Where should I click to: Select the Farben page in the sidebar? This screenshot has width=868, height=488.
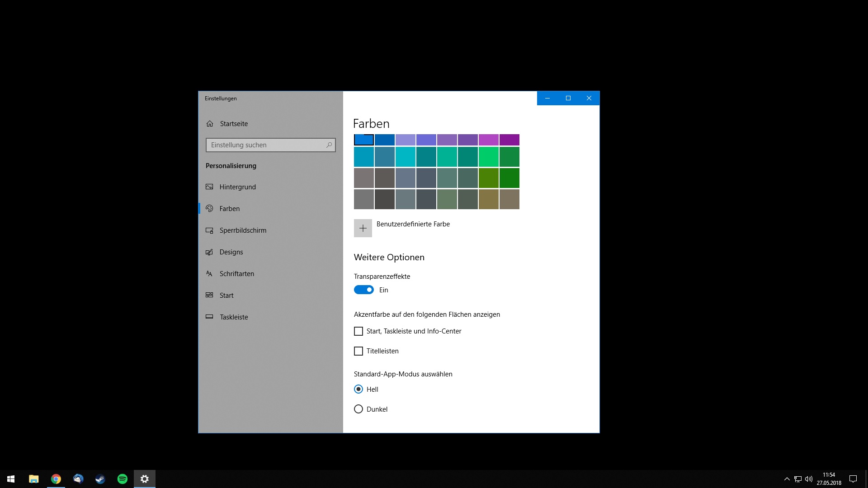pos(270,209)
